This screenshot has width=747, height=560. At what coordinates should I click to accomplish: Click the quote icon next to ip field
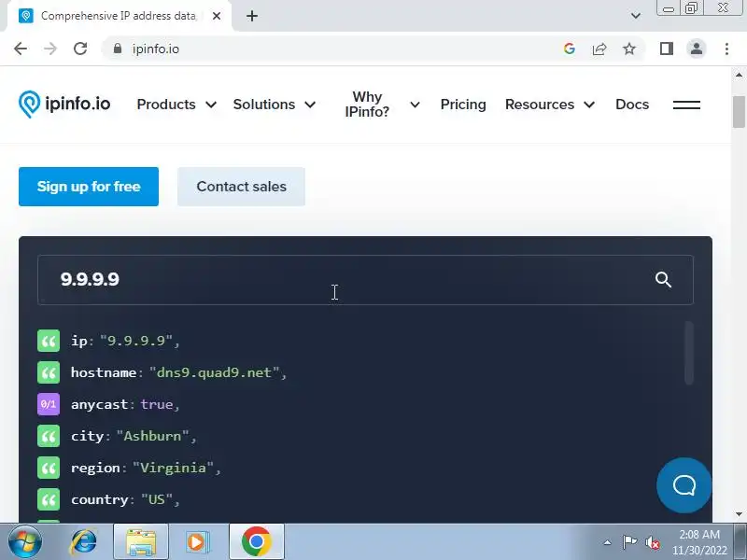[49, 341]
